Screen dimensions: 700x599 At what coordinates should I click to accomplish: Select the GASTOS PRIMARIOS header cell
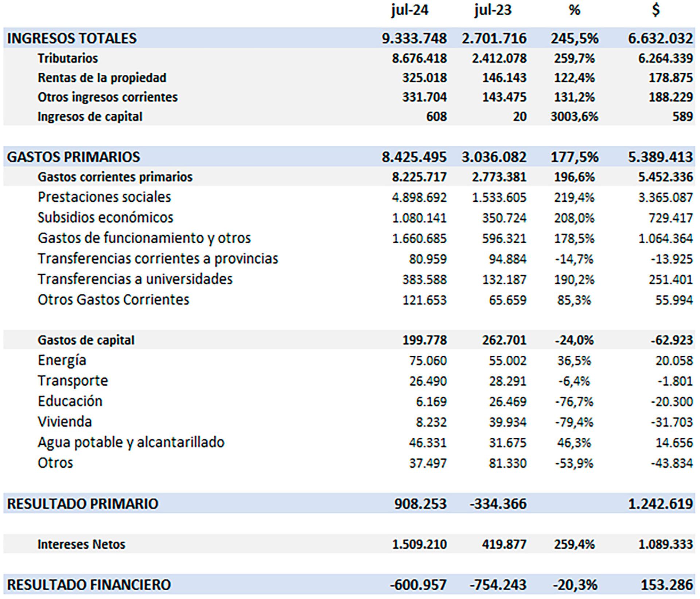click(73, 157)
